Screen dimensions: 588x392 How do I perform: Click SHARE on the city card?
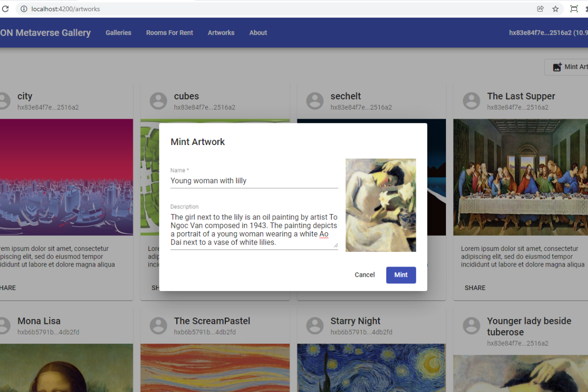pyautogui.click(x=7, y=288)
